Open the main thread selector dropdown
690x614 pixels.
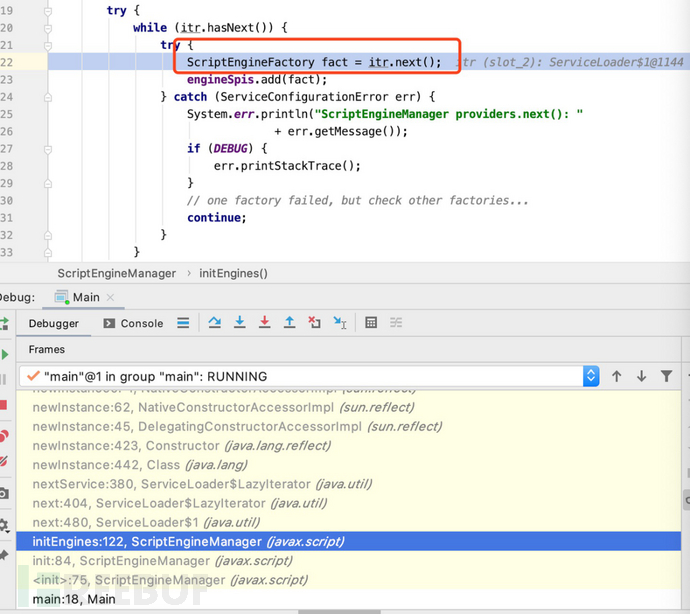(x=309, y=376)
